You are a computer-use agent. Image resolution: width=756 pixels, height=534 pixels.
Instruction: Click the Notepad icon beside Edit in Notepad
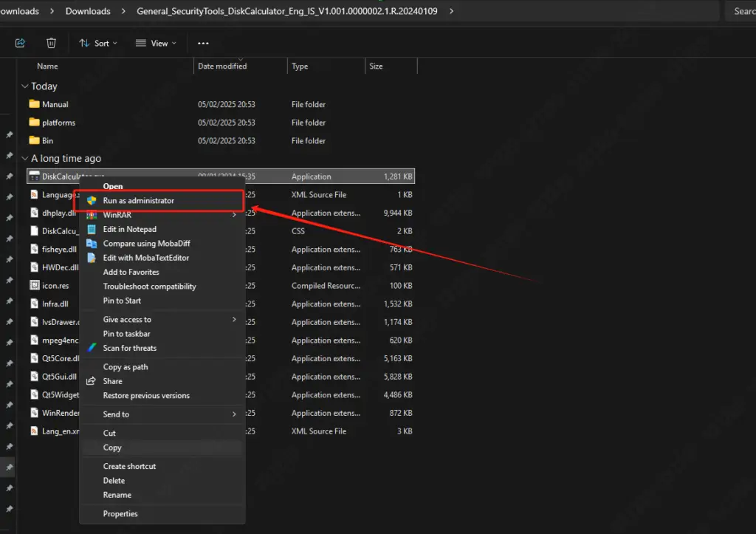[90, 229]
